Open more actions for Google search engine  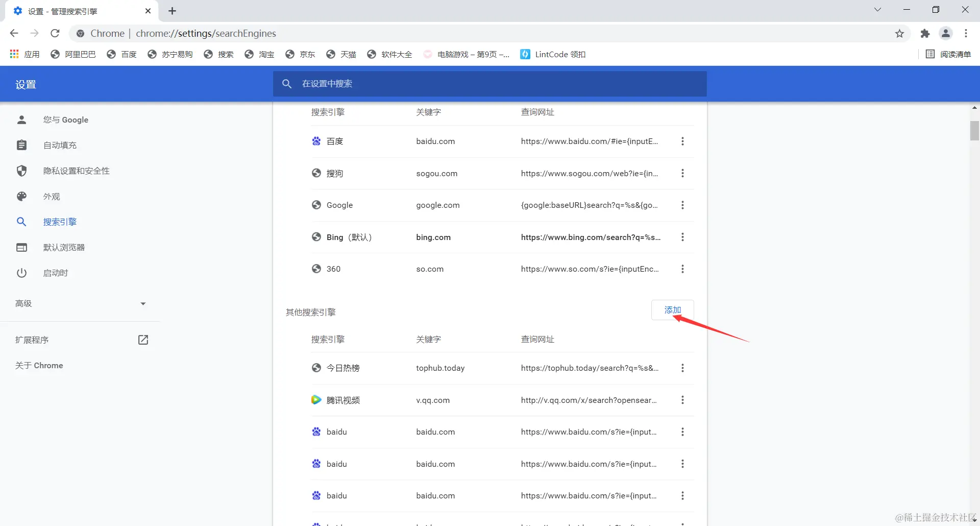(682, 205)
